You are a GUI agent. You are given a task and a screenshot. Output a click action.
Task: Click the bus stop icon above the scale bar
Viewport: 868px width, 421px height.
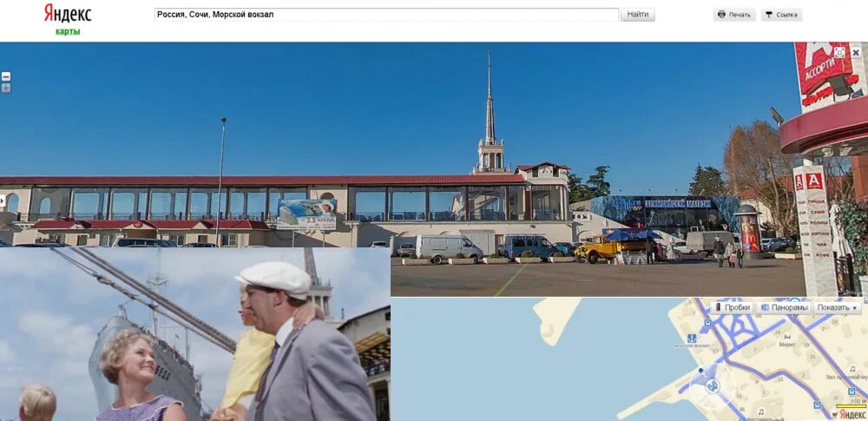coord(852,391)
